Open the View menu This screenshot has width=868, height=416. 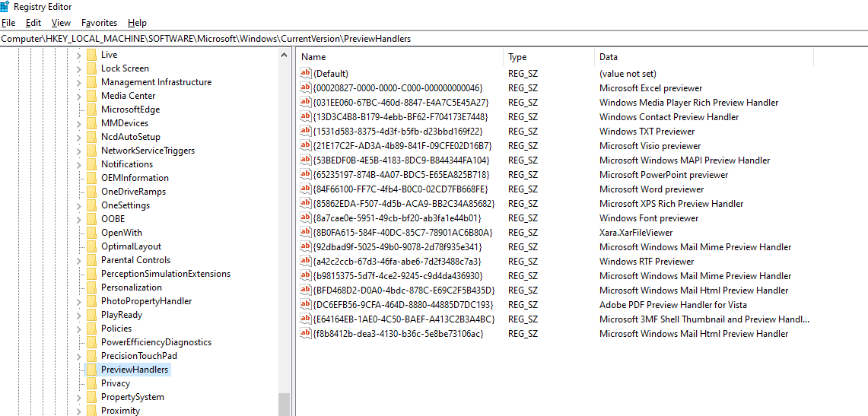(x=61, y=23)
